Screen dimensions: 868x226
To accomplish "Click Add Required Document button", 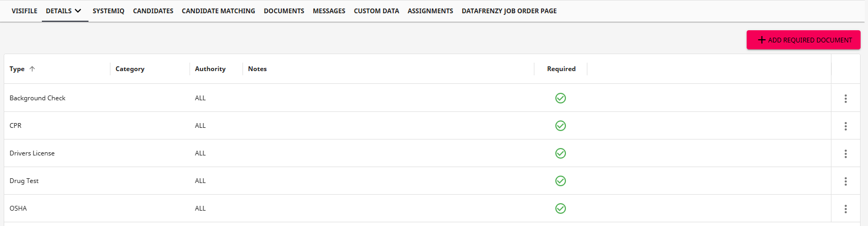I will (x=803, y=40).
